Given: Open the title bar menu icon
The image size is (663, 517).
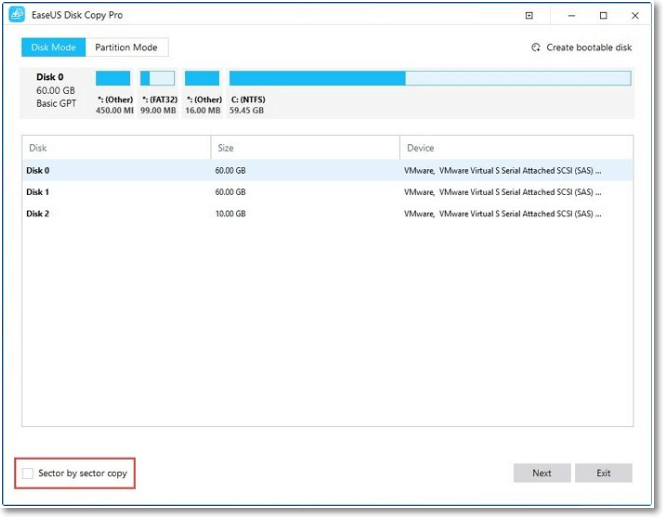Looking at the screenshot, I should pyautogui.click(x=529, y=16).
